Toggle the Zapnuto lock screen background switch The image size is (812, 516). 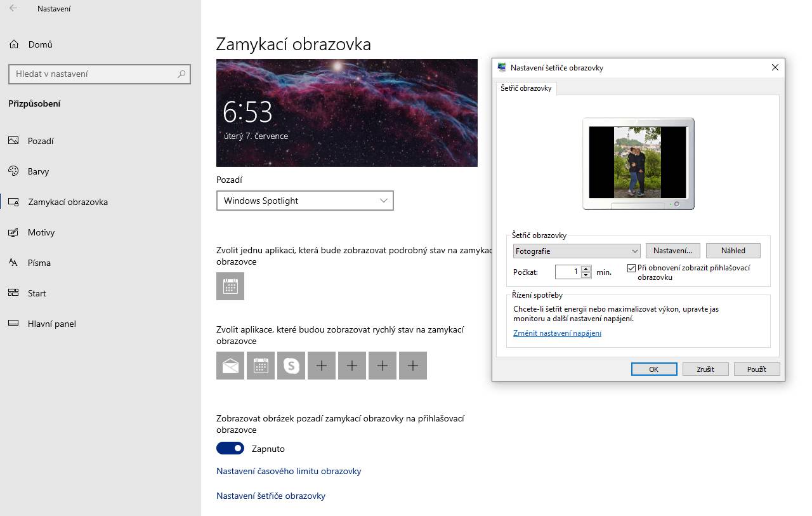(230, 448)
